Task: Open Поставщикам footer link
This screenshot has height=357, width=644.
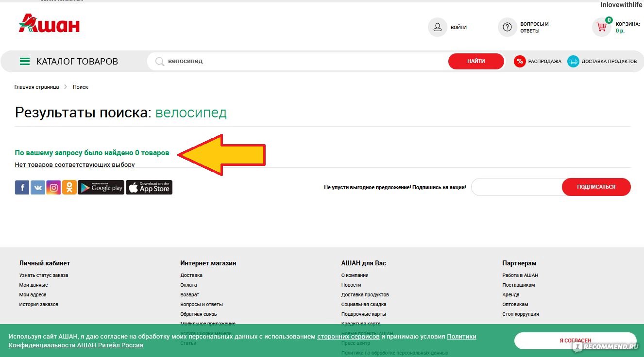Action: pos(519,285)
